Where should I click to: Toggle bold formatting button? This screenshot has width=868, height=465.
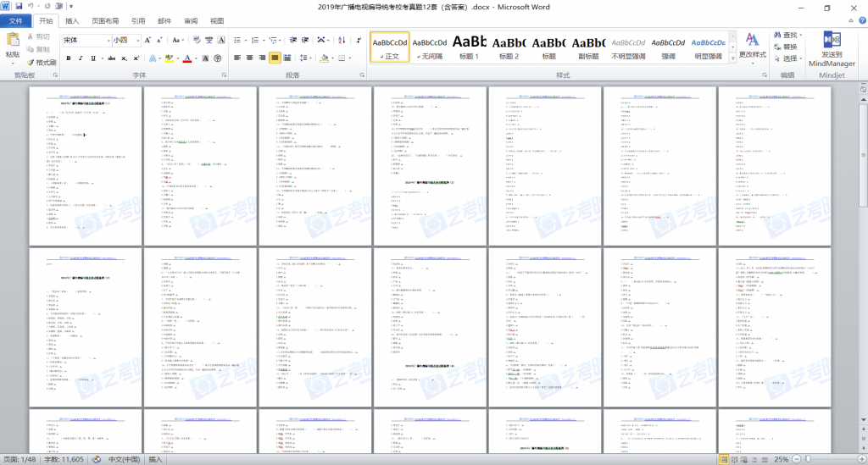click(68, 58)
